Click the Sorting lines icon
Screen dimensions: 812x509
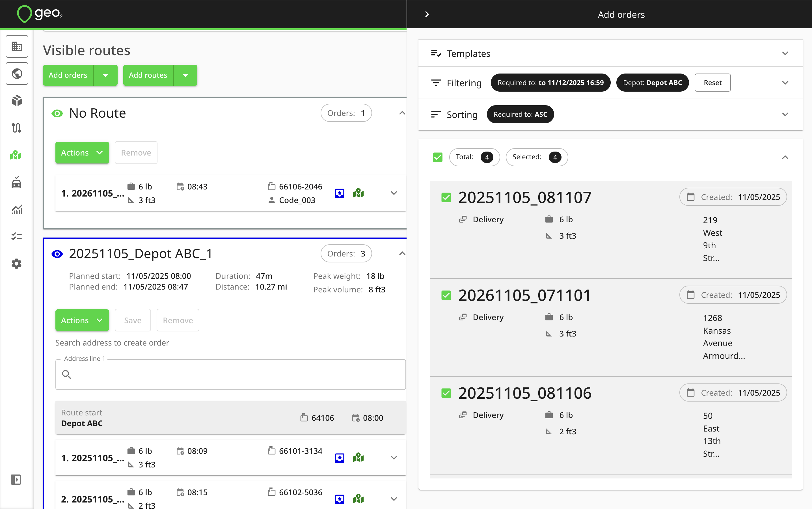[x=436, y=115]
